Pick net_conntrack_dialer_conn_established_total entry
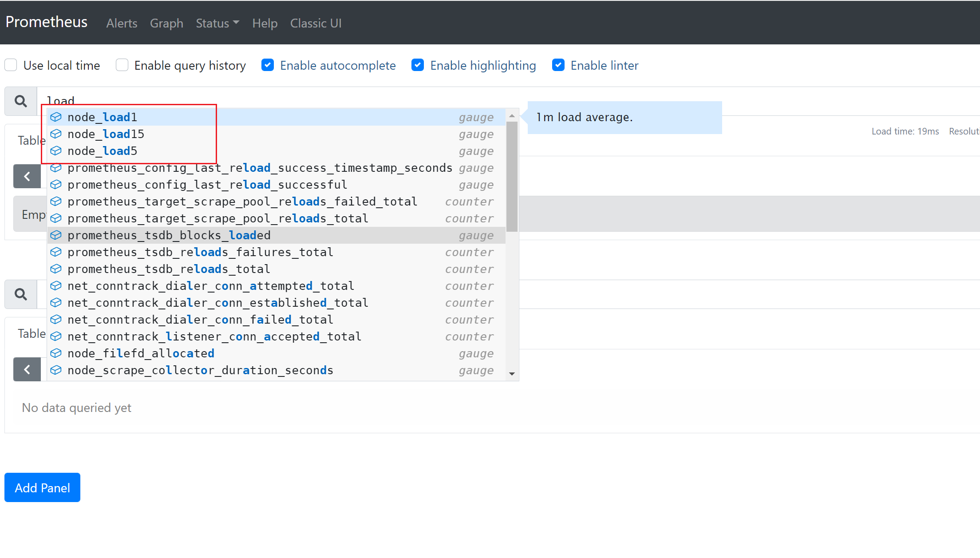Screen dimensions: 980x558 (x=276, y=303)
